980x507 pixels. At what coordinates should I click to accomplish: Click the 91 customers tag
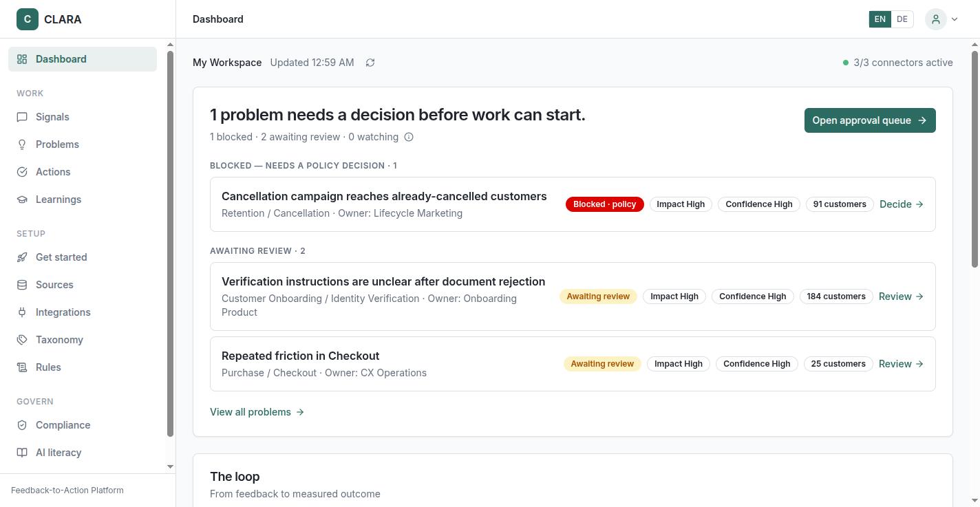[840, 204]
